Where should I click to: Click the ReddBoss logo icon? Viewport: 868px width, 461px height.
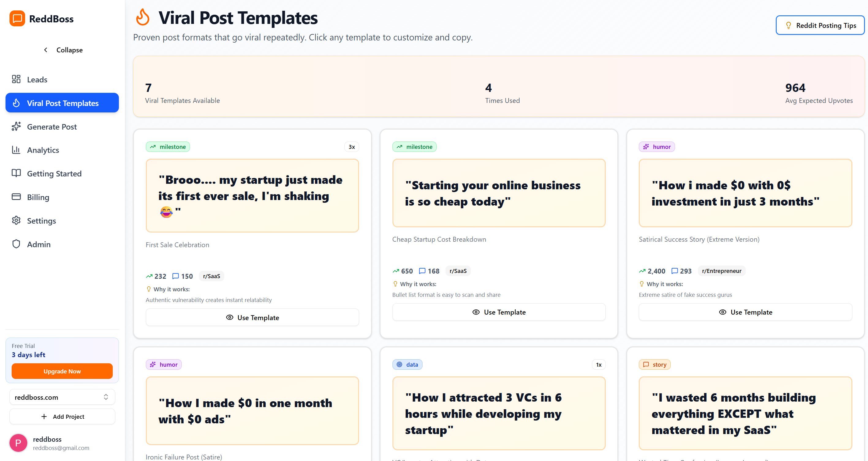click(17, 19)
